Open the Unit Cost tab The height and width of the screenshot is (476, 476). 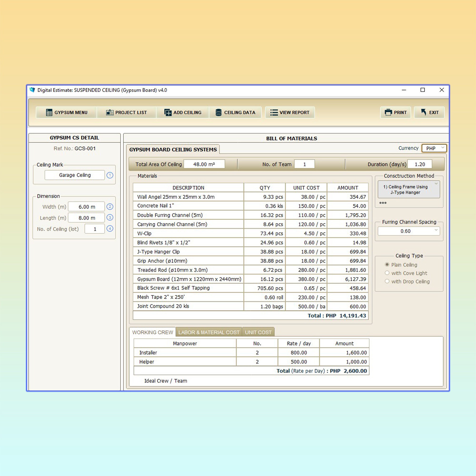(258, 332)
